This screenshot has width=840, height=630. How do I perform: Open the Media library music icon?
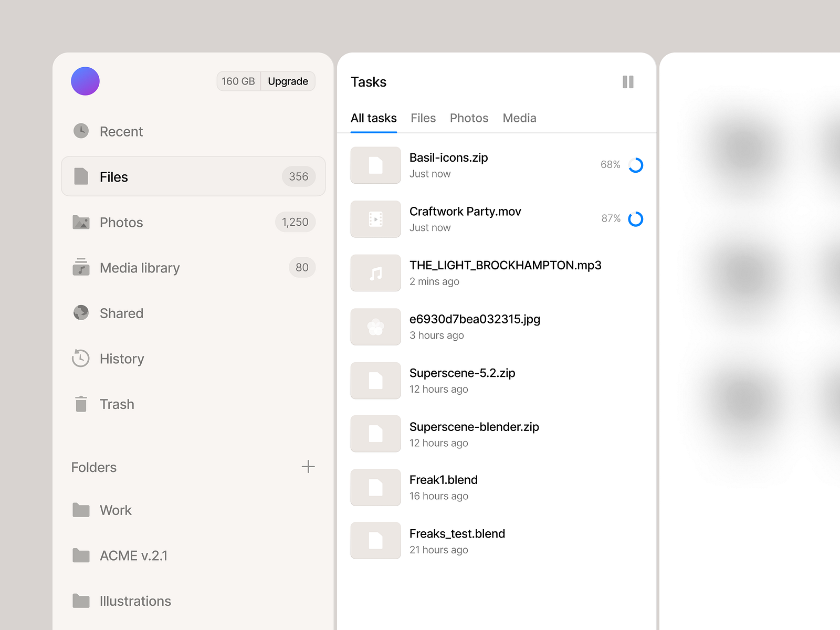pyautogui.click(x=81, y=268)
